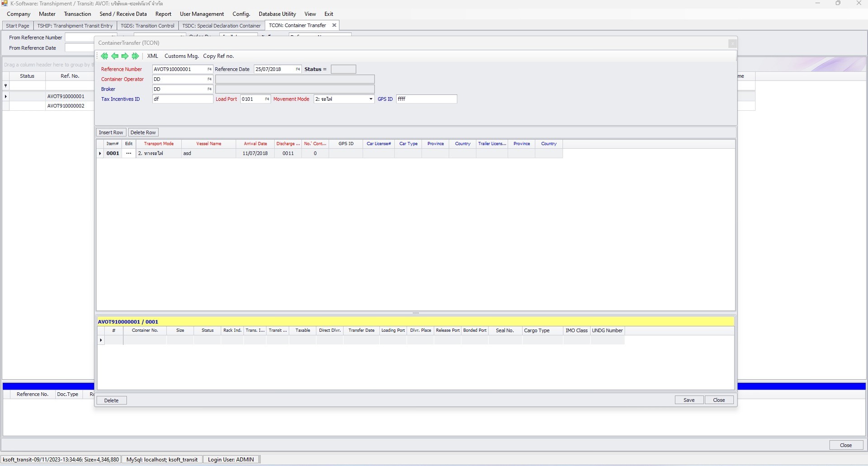Click the first-record navigation arrow
Screen dimensions: 868x466
tap(104, 56)
